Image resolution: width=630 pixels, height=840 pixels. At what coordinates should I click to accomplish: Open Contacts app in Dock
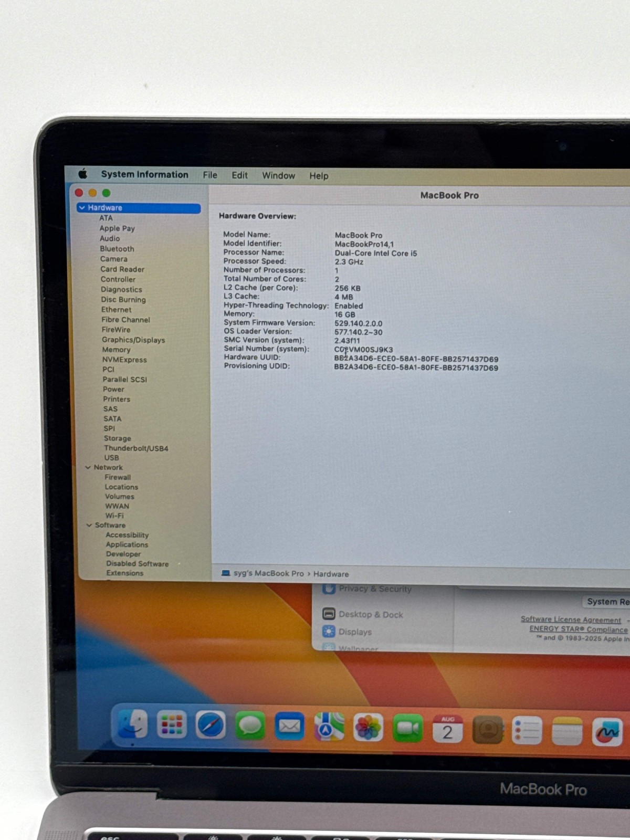[x=488, y=730]
